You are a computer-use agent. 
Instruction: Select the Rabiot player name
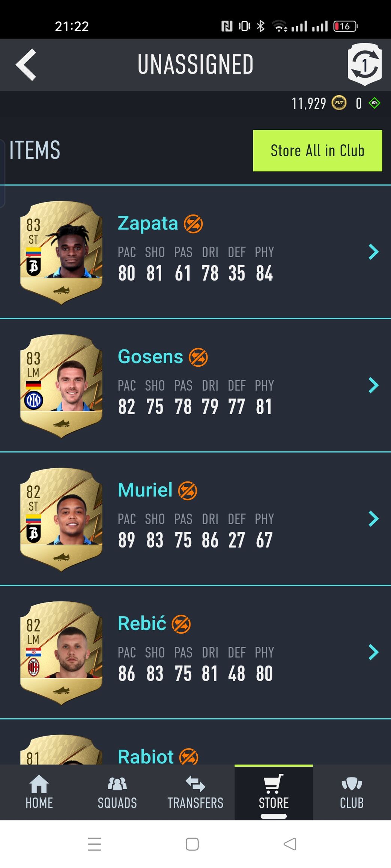coord(146,756)
